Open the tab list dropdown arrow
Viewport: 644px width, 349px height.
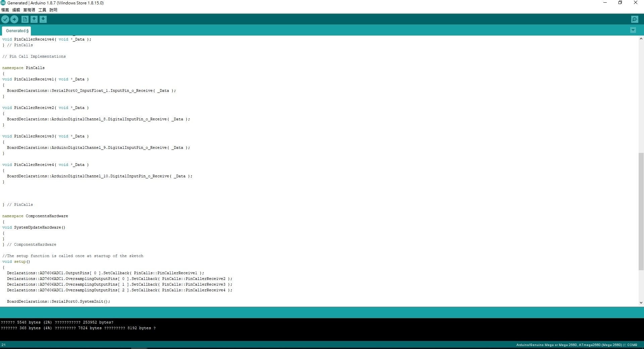coord(633,30)
